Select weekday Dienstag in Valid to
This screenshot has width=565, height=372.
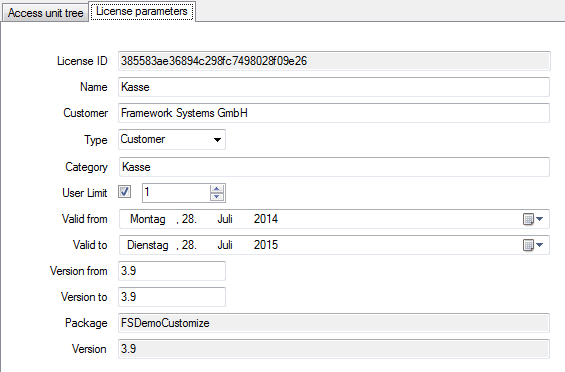(148, 245)
